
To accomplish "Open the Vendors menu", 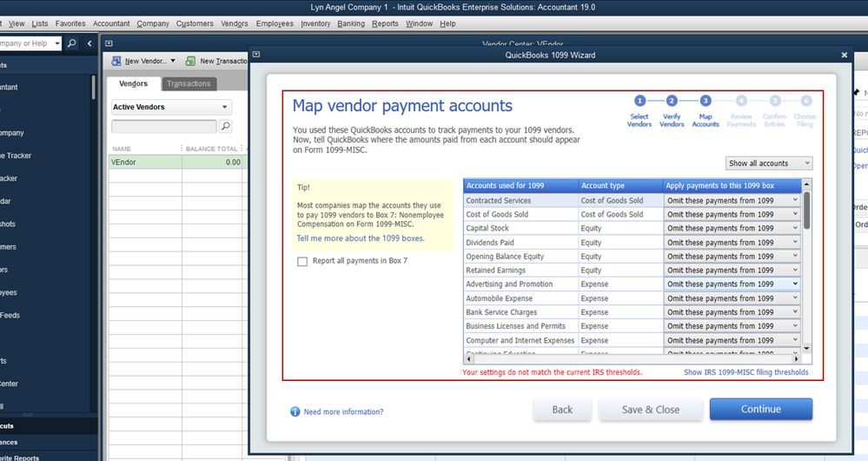I will pos(235,23).
